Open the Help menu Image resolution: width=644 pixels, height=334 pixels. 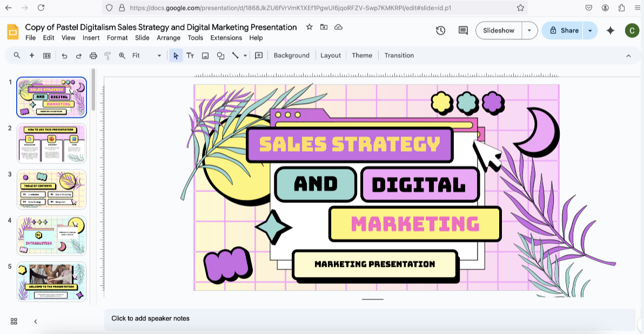256,38
